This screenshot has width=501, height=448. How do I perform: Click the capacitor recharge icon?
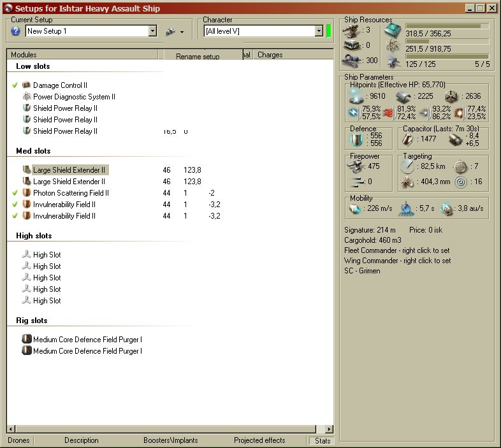455,140
